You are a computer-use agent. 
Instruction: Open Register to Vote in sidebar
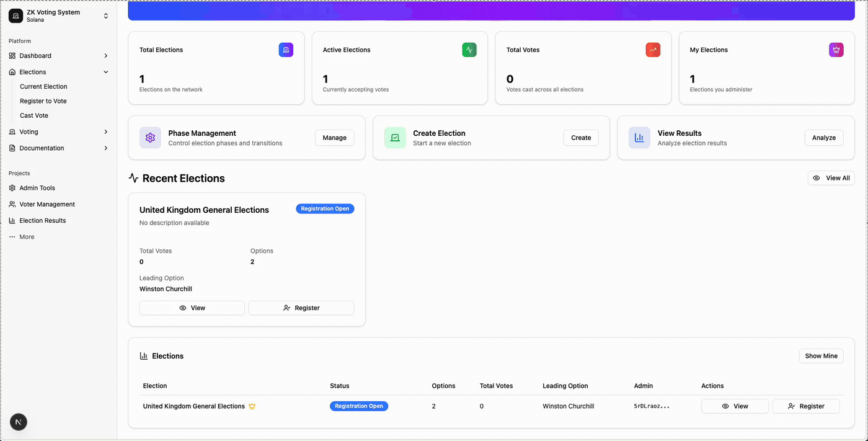tap(43, 101)
